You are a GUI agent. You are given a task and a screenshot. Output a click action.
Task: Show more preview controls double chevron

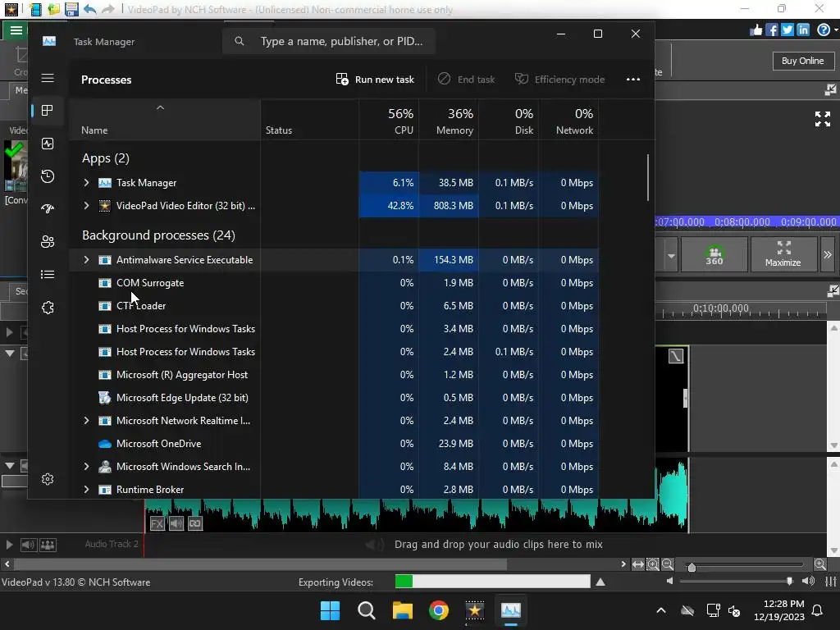tap(828, 254)
